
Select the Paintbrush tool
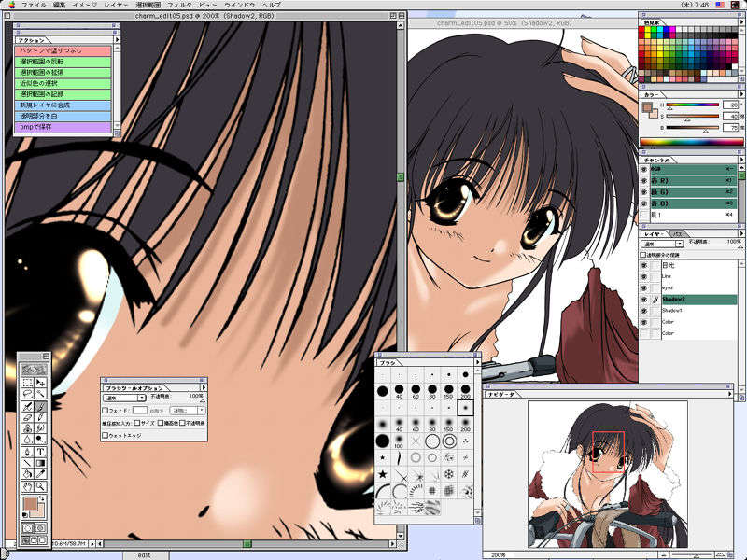pyautogui.click(x=41, y=406)
